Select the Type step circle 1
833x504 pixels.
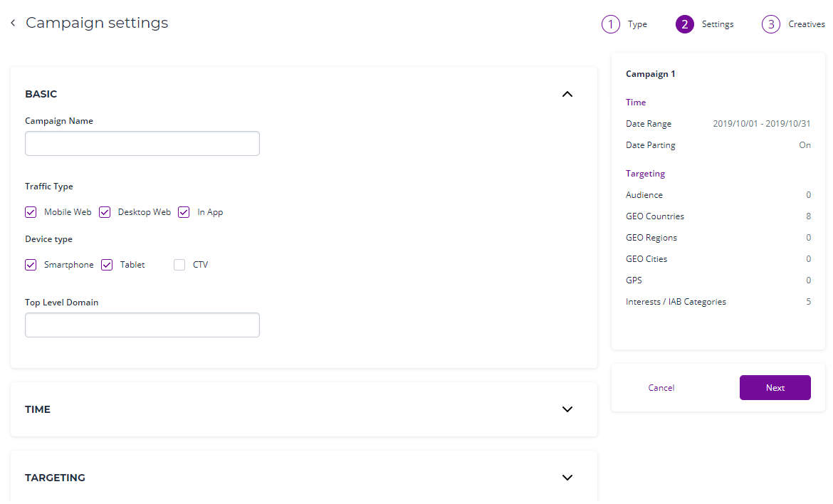coord(610,23)
